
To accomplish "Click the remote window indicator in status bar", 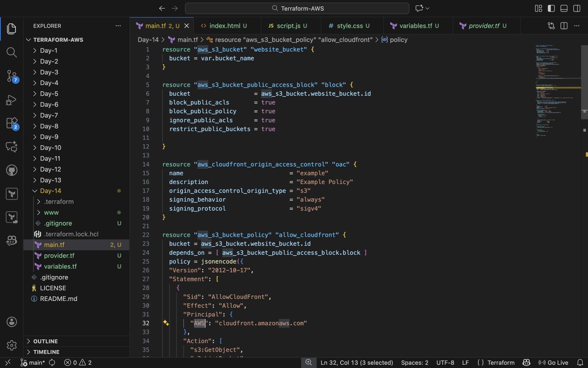I will pyautogui.click(x=7, y=363).
